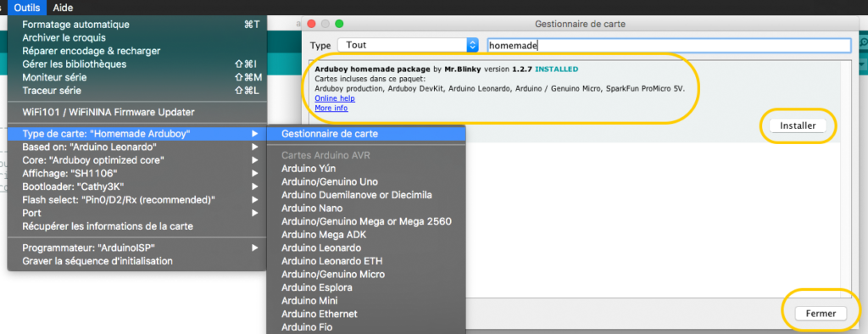Select Arduino Fio board
The image size is (868, 334).
(x=366, y=327)
